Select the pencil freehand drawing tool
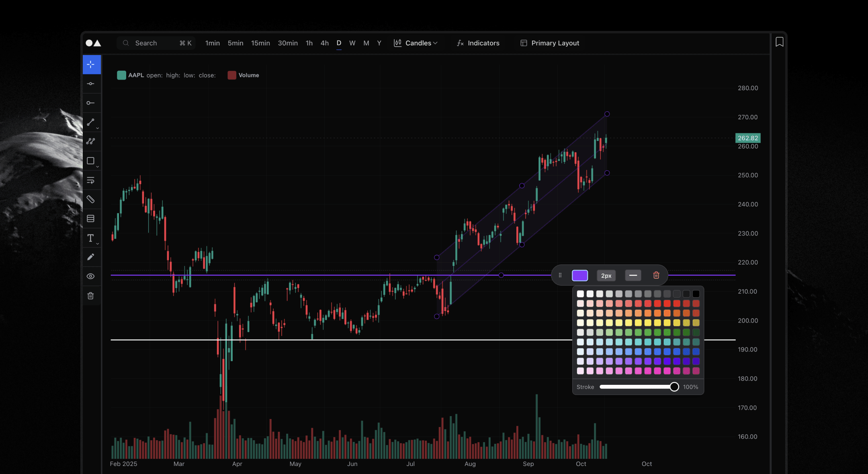Image resolution: width=868 pixels, height=474 pixels. [91, 257]
